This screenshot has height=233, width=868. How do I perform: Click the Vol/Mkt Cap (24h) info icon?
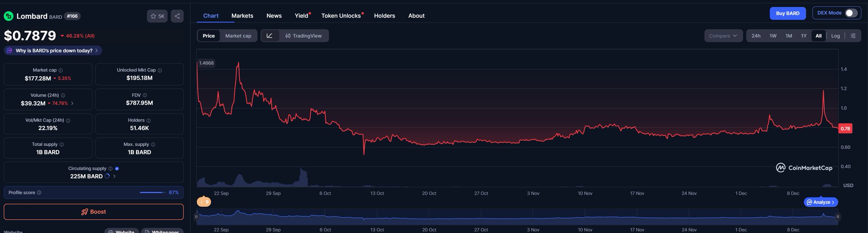(x=68, y=120)
